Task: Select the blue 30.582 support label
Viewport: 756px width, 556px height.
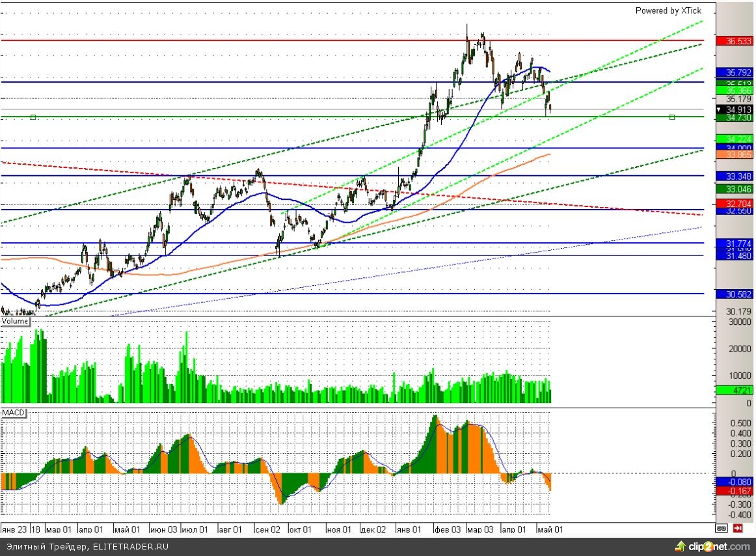Action: point(735,294)
